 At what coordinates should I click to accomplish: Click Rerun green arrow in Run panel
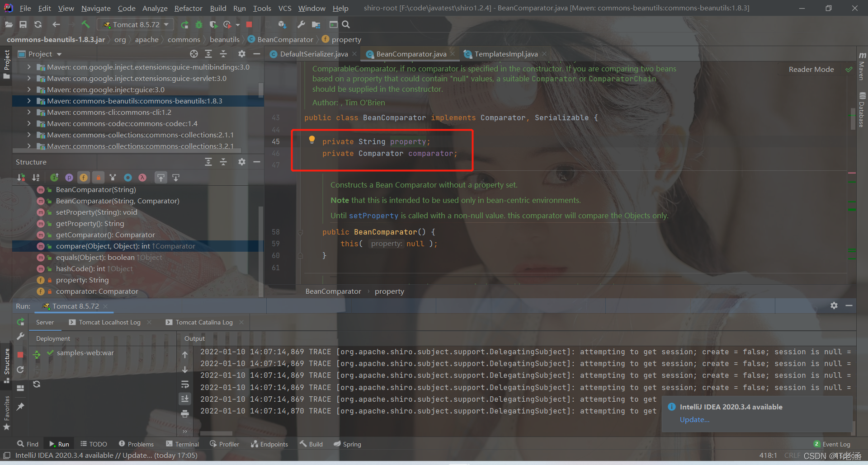click(20, 322)
